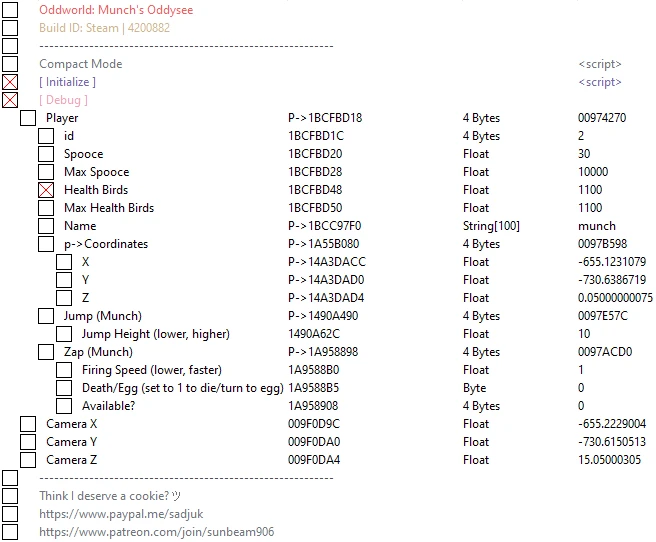656x542 pixels.
Task: Select the Death/Egg description text
Action: point(182,388)
